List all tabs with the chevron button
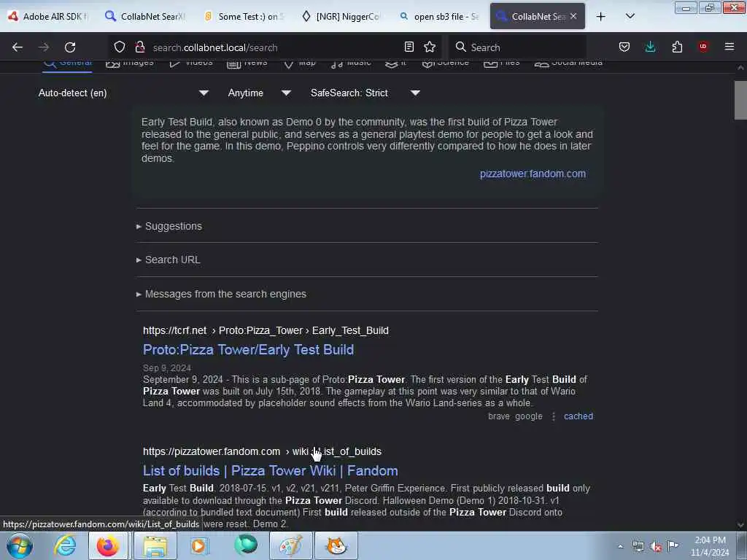Viewport: 747px width, 560px height. click(x=630, y=16)
